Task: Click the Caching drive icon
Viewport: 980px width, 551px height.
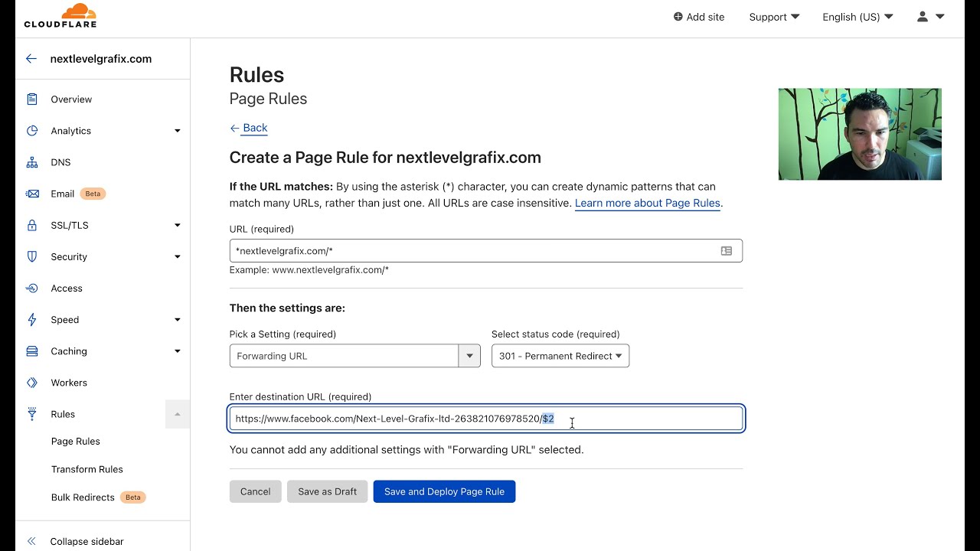Action: [x=32, y=351]
